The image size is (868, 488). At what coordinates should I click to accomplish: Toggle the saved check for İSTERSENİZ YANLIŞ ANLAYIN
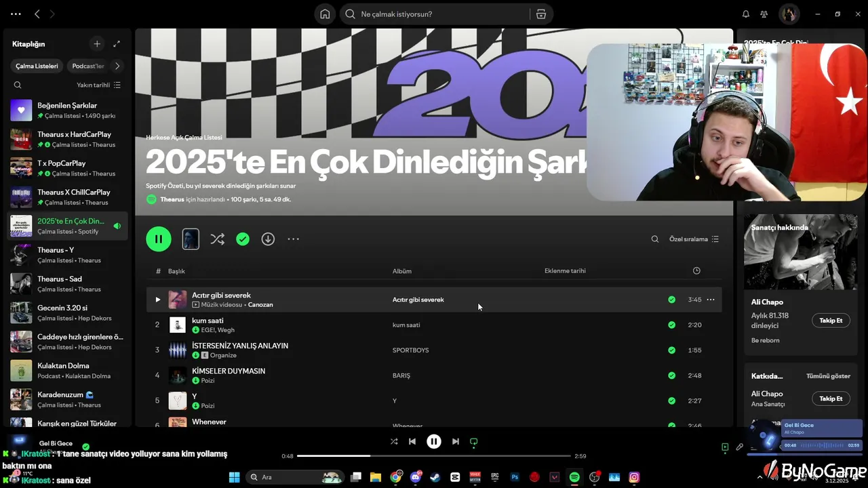point(671,350)
